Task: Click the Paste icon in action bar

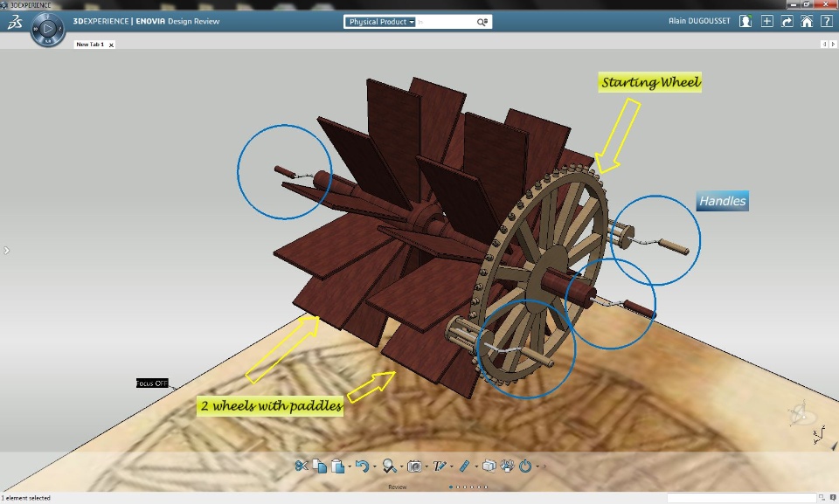Action: [x=337, y=466]
